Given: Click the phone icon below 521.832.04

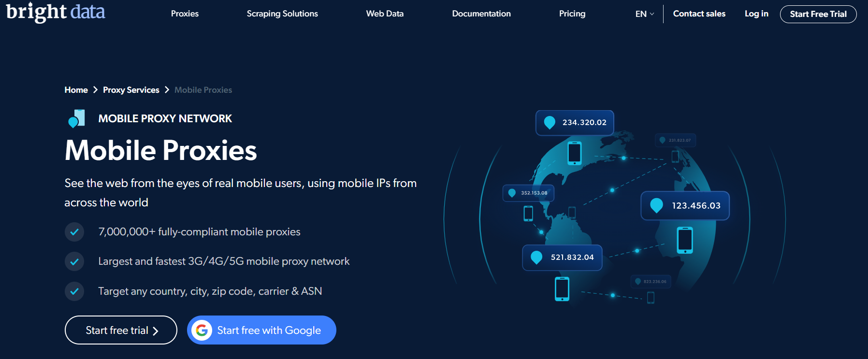Looking at the screenshot, I should (562, 289).
